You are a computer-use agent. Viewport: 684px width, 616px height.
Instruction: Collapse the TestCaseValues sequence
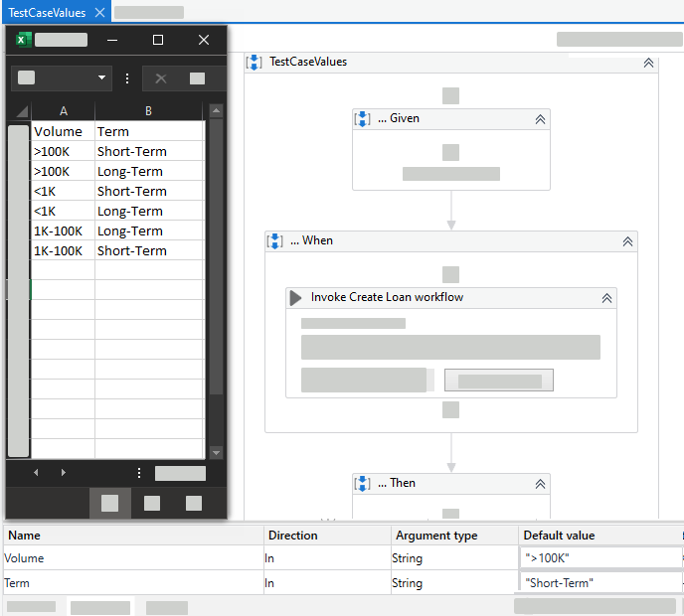(648, 63)
